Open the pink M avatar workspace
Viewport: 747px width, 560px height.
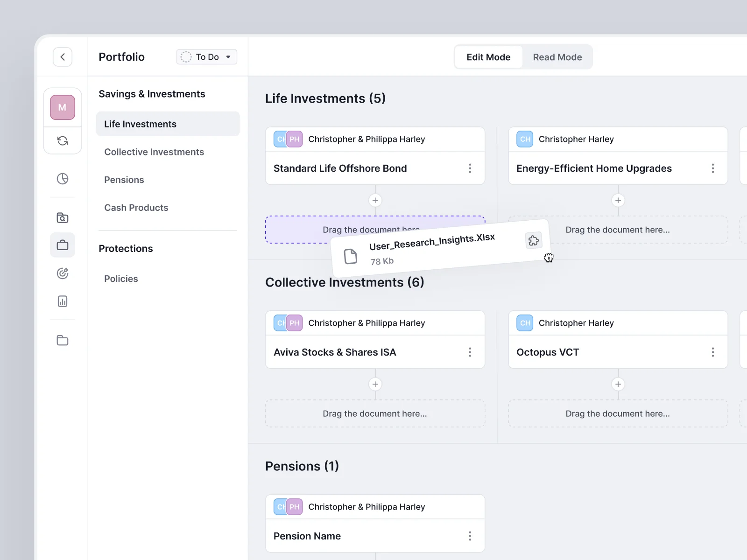click(x=63, y=107)
